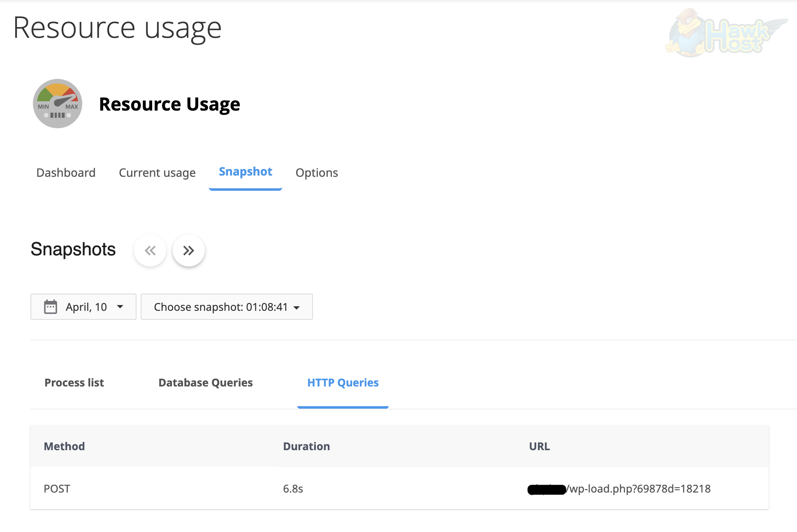Viewport: 797px width, 532px height.
Task: Select the previous snapshots navigation control
Action: click(150, 250)
